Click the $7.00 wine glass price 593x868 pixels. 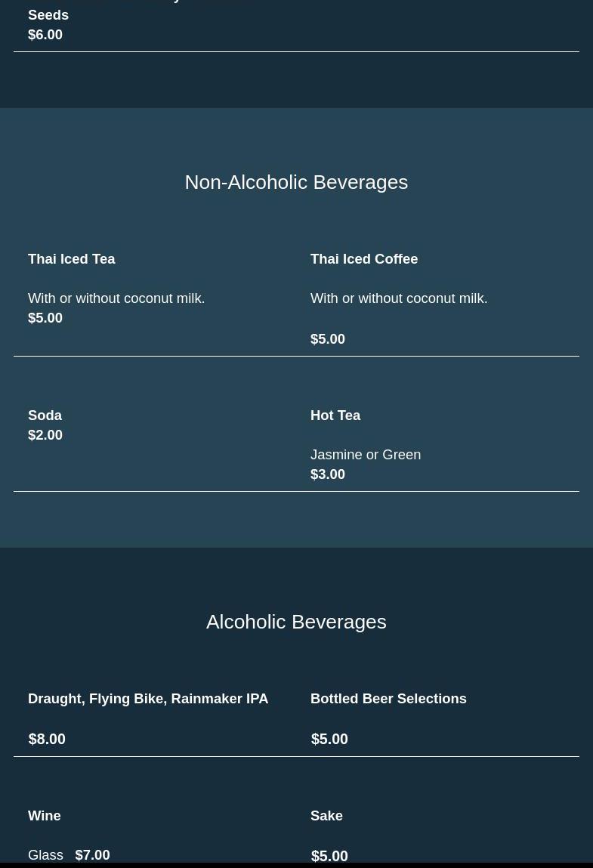tap(92, 855)
